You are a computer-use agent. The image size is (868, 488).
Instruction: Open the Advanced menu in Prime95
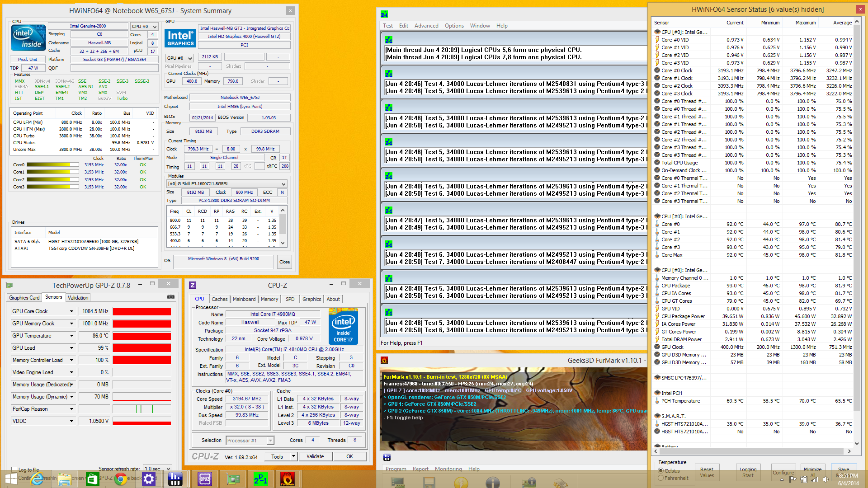pos(426,26)
